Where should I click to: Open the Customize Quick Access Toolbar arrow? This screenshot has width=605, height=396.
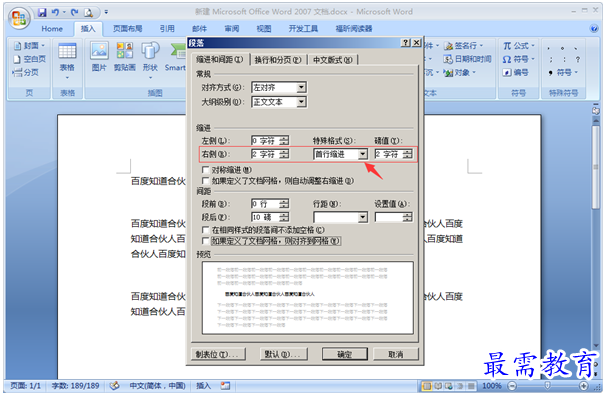pos(106,12)
